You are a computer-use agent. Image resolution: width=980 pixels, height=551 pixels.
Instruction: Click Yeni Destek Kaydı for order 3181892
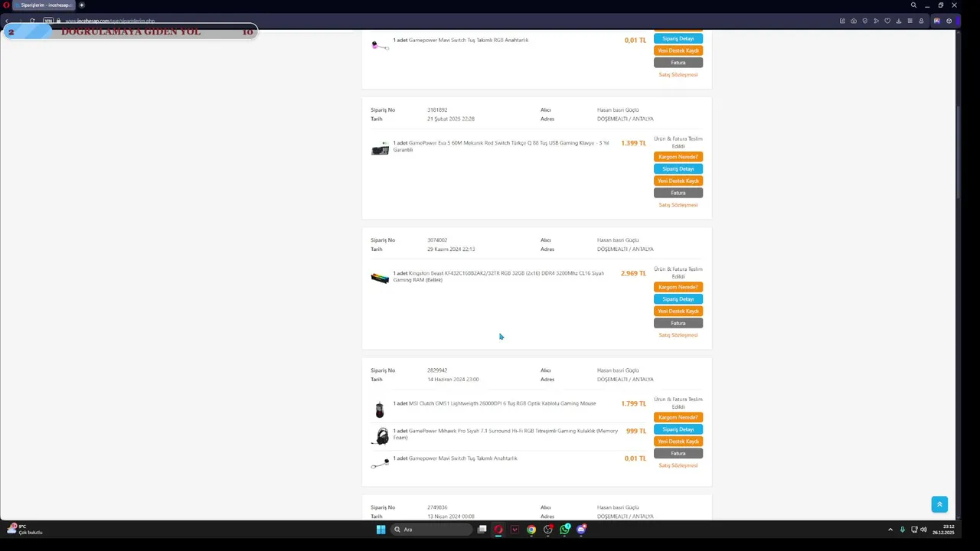pos(678,181)
